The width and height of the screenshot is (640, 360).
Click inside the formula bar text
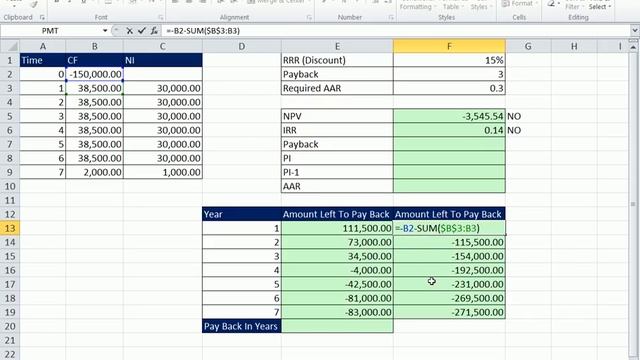[203, 31]
